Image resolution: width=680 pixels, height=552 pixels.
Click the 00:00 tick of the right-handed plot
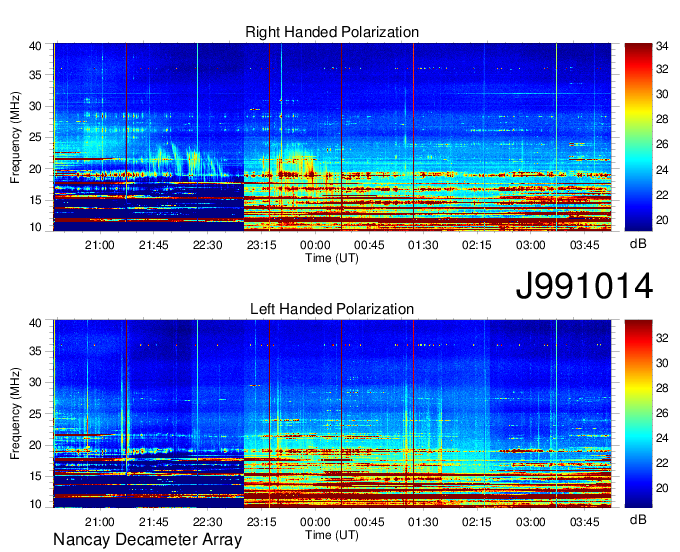click(315, 245)
